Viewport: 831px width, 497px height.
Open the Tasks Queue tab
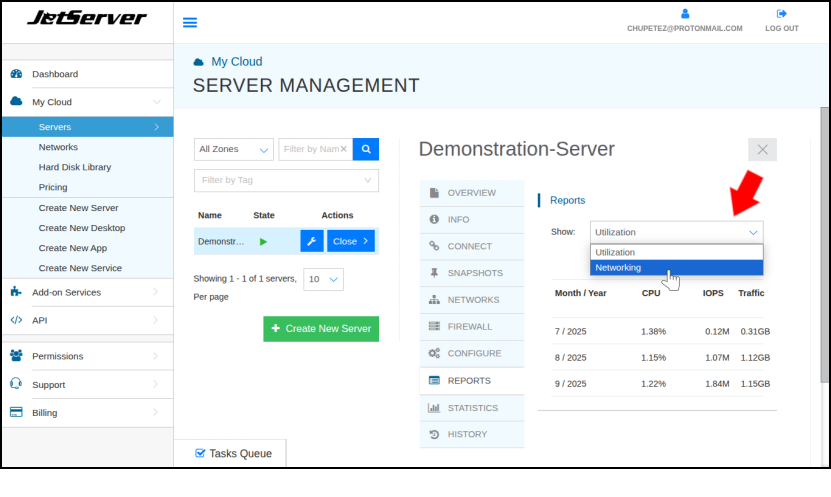pyautogui.click(x=232, y=453)
